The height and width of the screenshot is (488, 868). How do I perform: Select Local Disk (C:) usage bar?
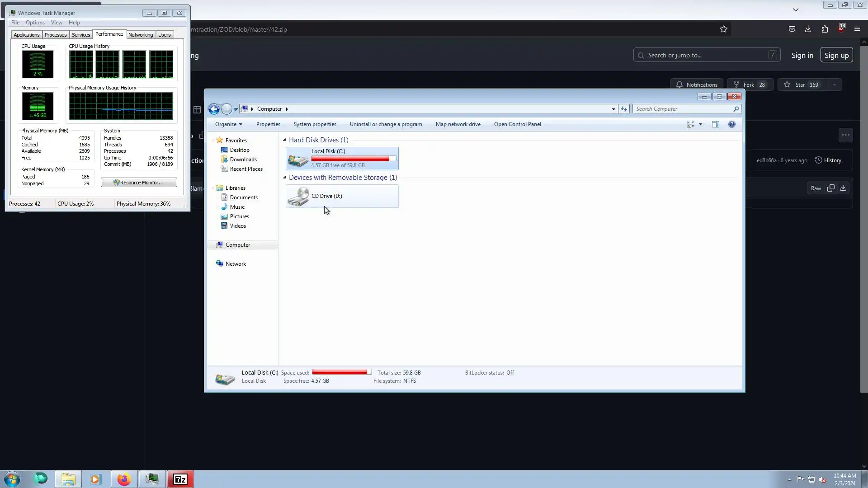[353, 159]
